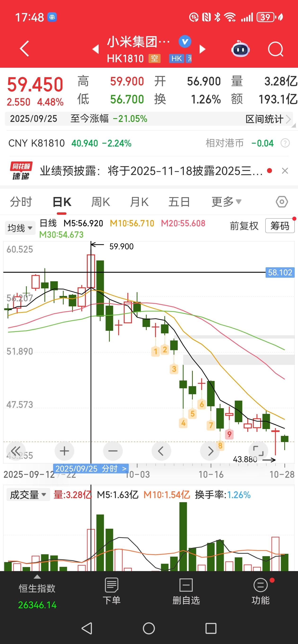Tap Android recent apps square

(211, 628)
